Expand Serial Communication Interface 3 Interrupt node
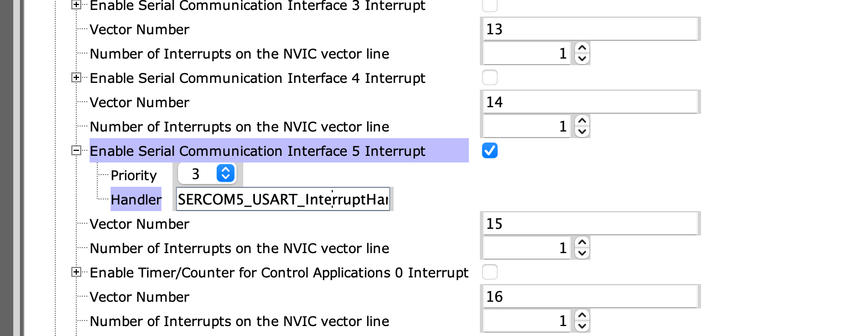The height and width of the screenshot is (336, 868). point(76,5)
